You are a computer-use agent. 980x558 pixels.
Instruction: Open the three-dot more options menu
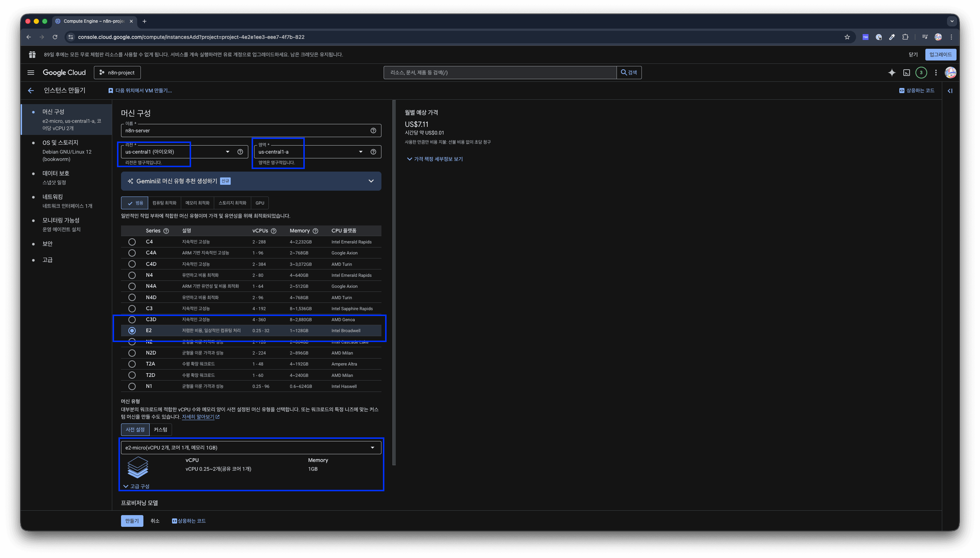pos(936,73)
